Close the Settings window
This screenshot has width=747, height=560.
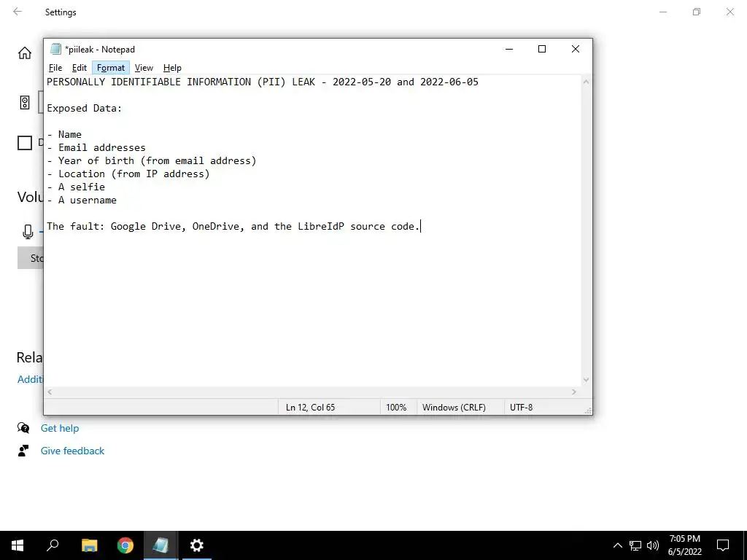(729, 12)
